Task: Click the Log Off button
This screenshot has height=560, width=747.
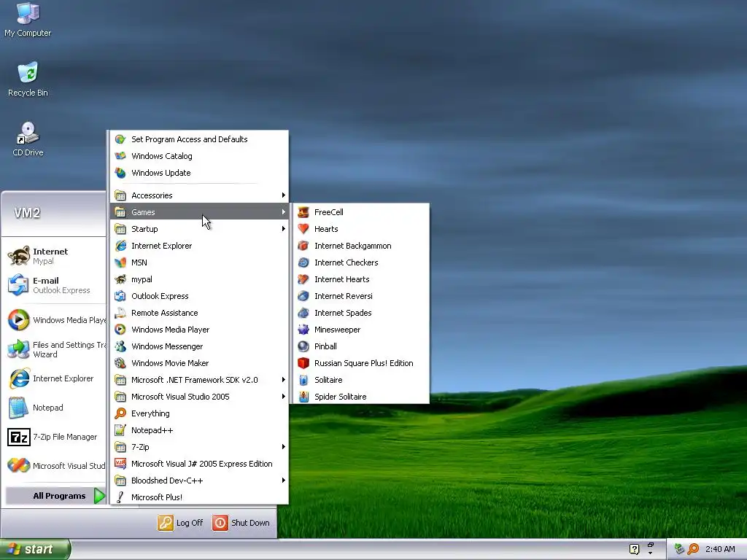Action: [180, 523]
